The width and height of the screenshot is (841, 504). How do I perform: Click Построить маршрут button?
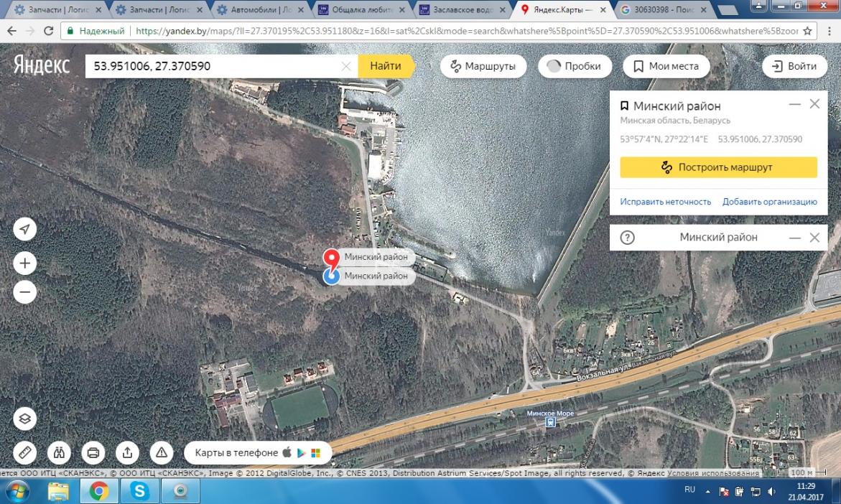(x=718, y=167)
